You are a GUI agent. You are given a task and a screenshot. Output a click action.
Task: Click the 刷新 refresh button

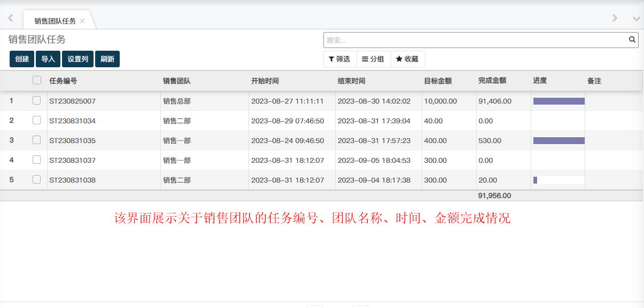107,59
